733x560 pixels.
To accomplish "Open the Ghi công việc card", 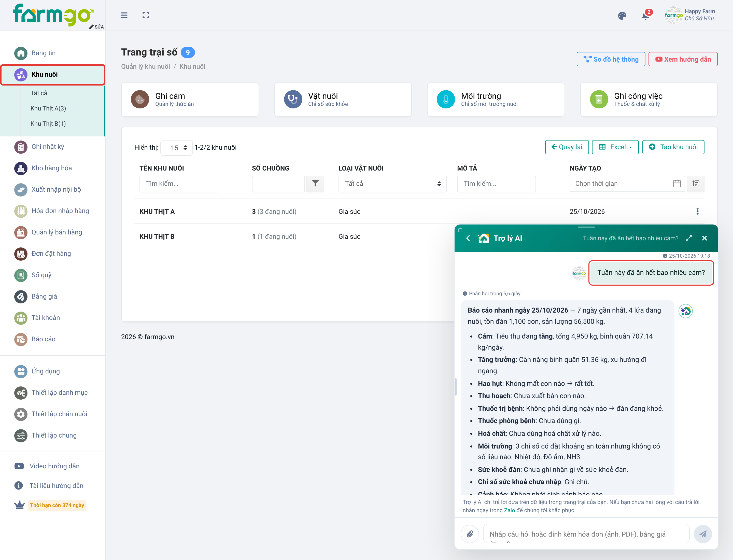I will tap(649, 100).
